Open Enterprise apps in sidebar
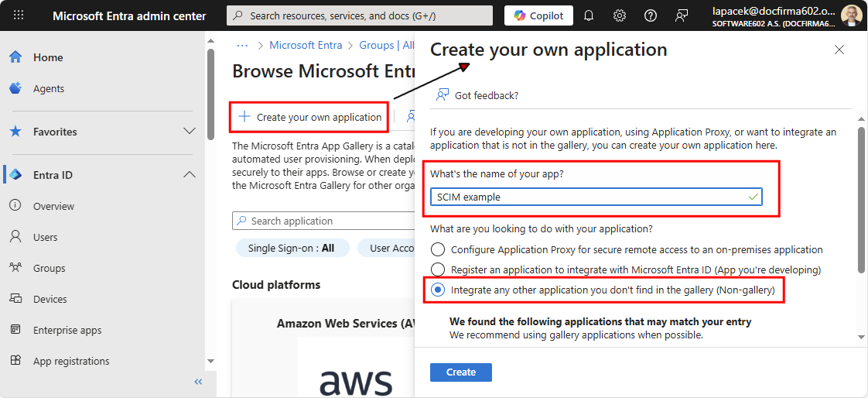This screenshot has width=868, height=398. click(67, 330)
